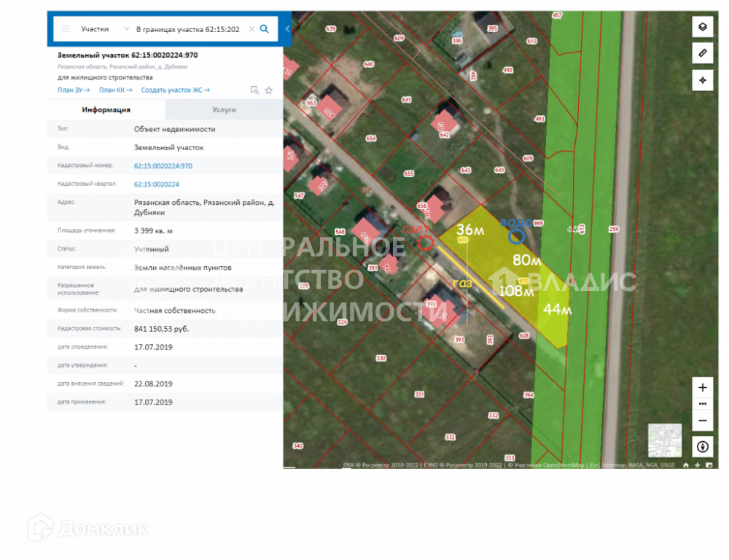The image size is (729, 560).
Task: Click the red 'свет' marker on map
Action: point(425,242)
